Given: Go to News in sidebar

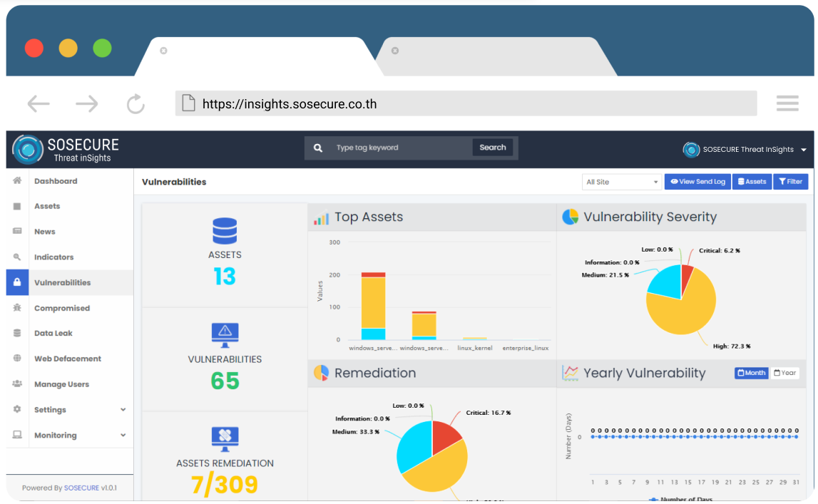Looking at the screenshot, I should coord(44,232).
